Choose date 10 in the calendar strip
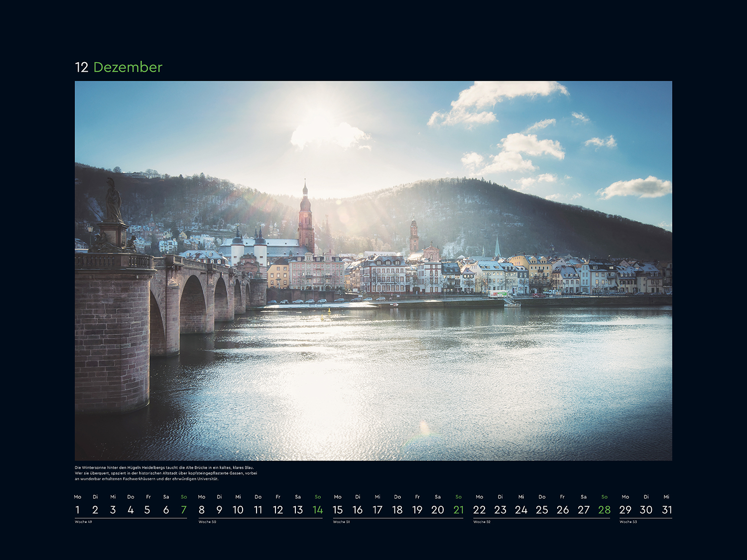The width and height of the screenshot is (747, 560). [238, 510]
